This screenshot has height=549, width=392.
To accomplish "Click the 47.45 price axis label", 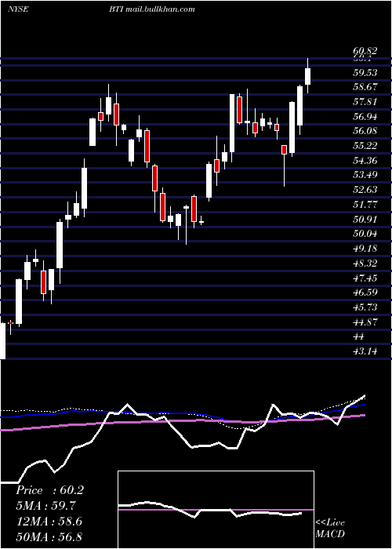I will pos(365,278).
